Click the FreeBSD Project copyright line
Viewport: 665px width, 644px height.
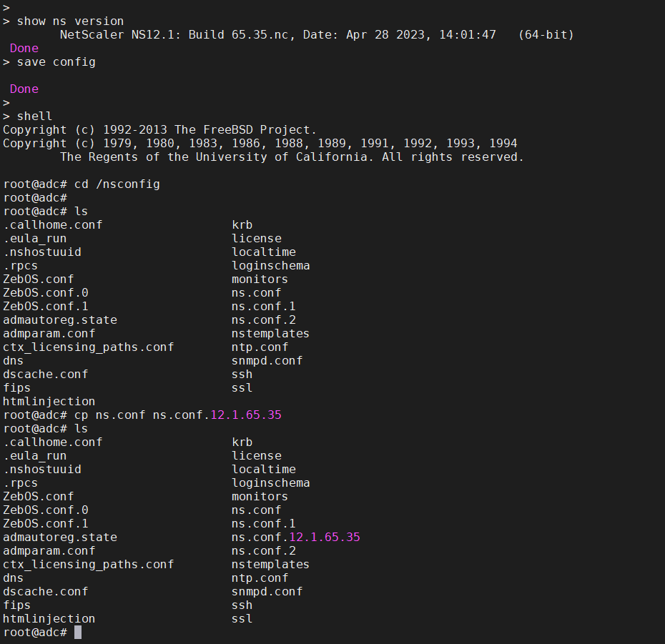(159, 129)
